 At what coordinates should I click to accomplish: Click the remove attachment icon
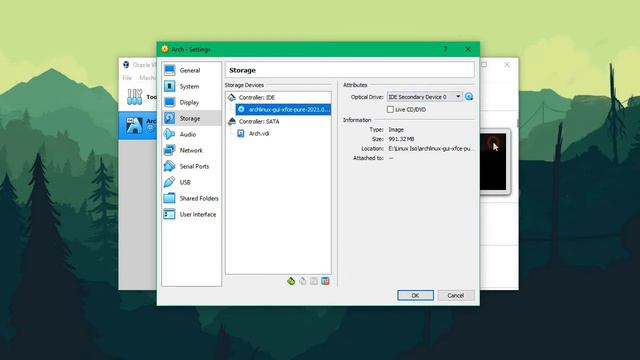[x=325, y=281]
